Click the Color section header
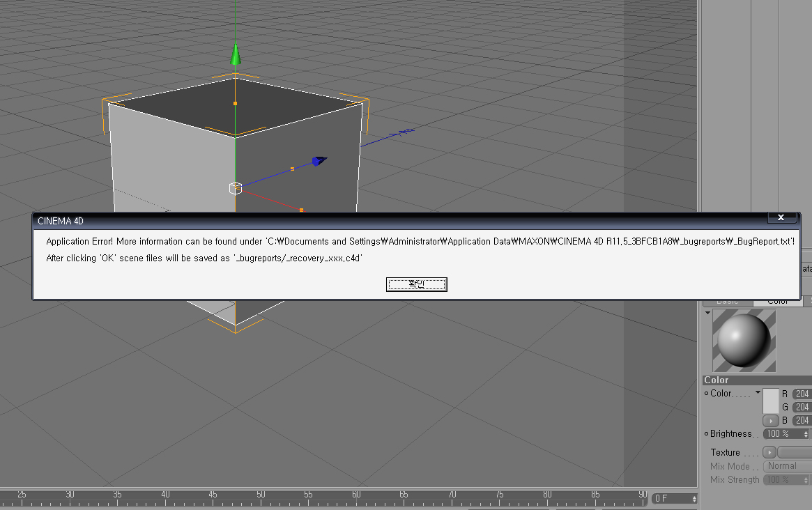812x510 pixels. point(757,380)
